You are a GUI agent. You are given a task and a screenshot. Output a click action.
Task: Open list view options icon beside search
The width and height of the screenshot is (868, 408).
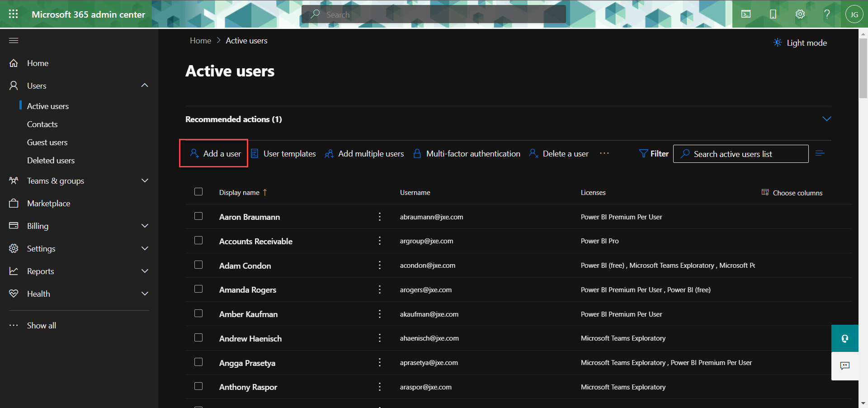click(820, 153)
